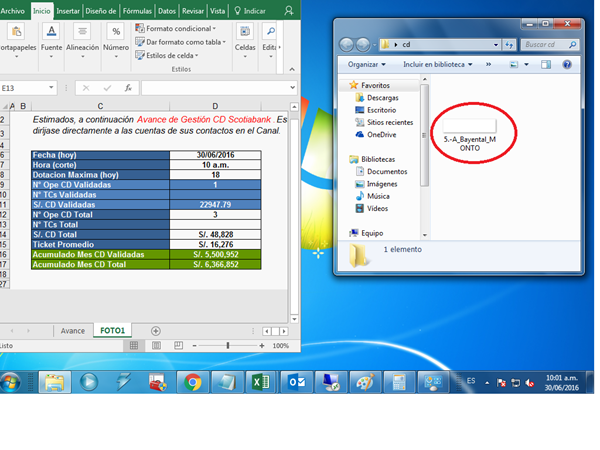This screenshot has width=600, height=450.
Task: Collapse the ribbon with caret arrow
Action: [x=292, y=69]
